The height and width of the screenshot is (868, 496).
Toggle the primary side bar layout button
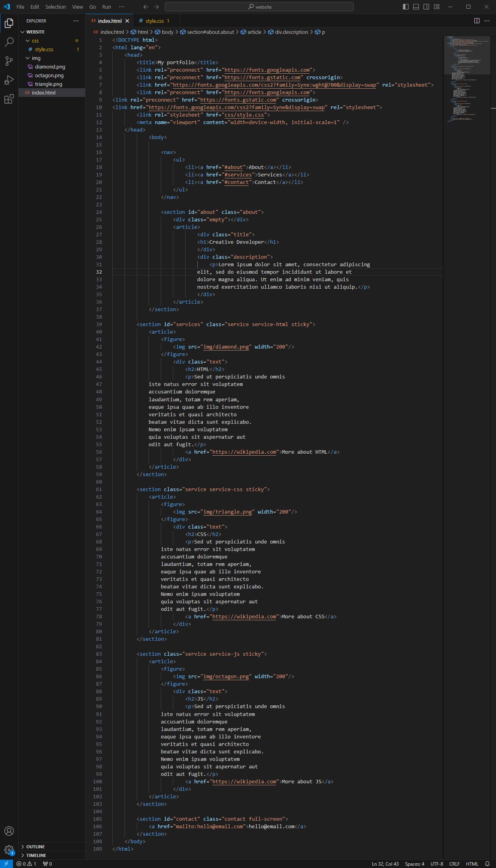pos(406,7)
